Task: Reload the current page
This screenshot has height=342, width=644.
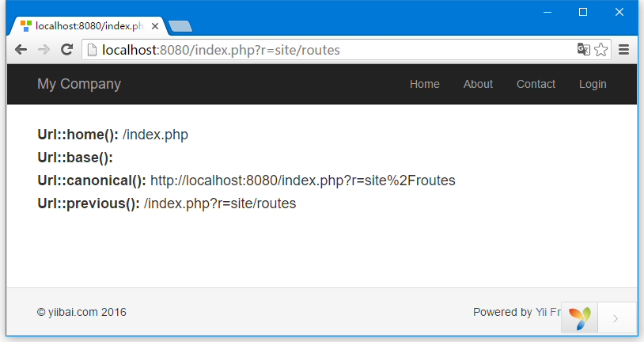Action: [x=66, y=49]
